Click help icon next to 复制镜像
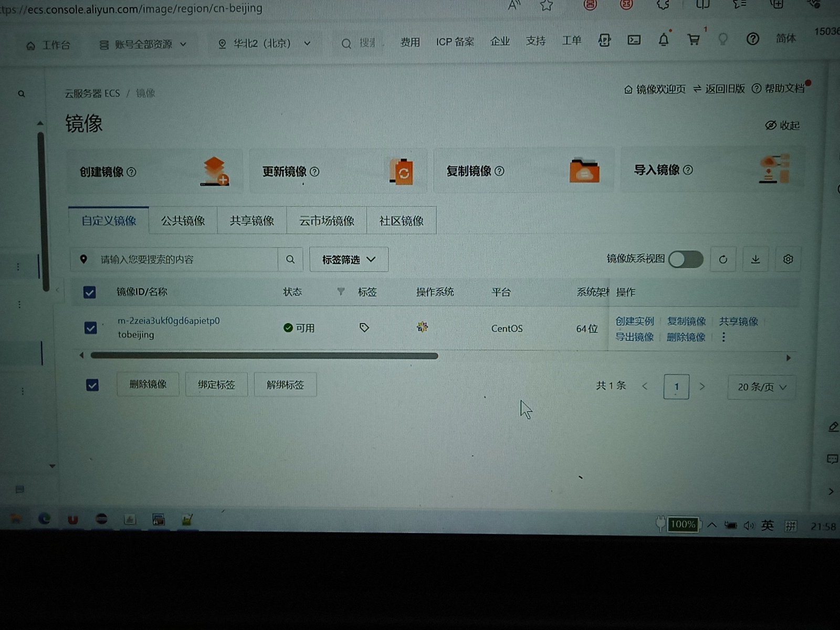Viewport: 840px width, 630px height. click(499, 171)
